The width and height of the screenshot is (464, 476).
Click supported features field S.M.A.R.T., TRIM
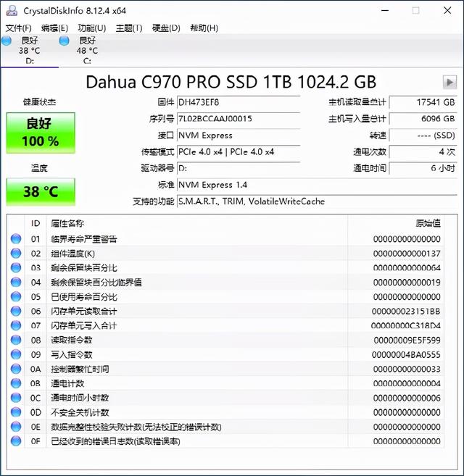coord(317,201)
